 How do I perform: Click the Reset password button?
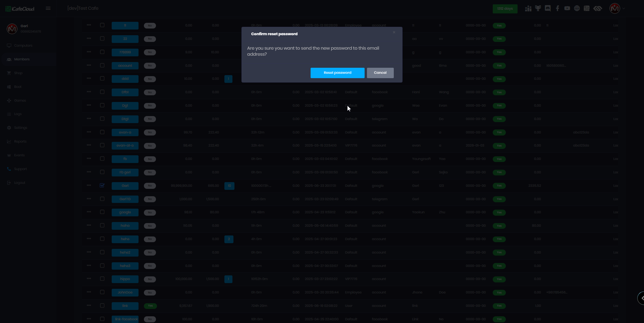(337, 73)
